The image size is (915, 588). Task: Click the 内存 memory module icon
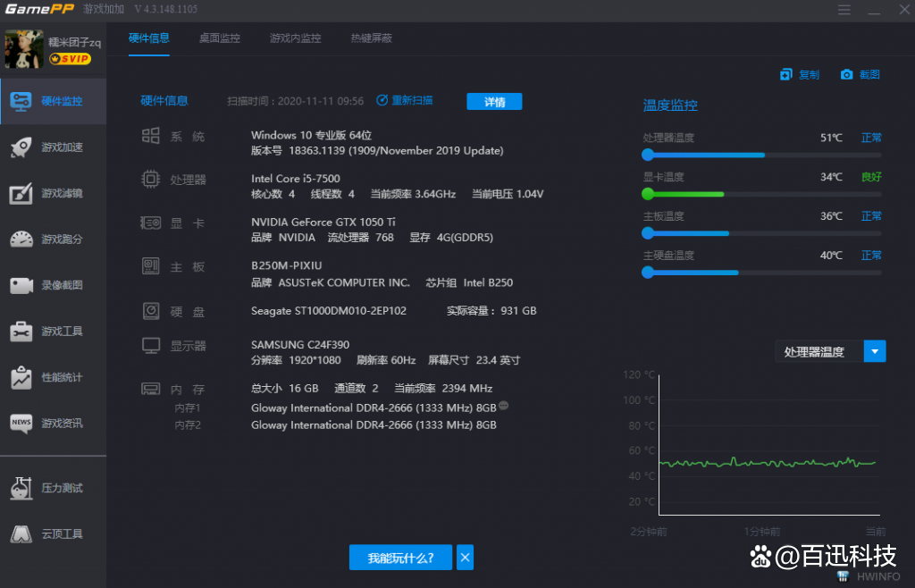[150, 389]
